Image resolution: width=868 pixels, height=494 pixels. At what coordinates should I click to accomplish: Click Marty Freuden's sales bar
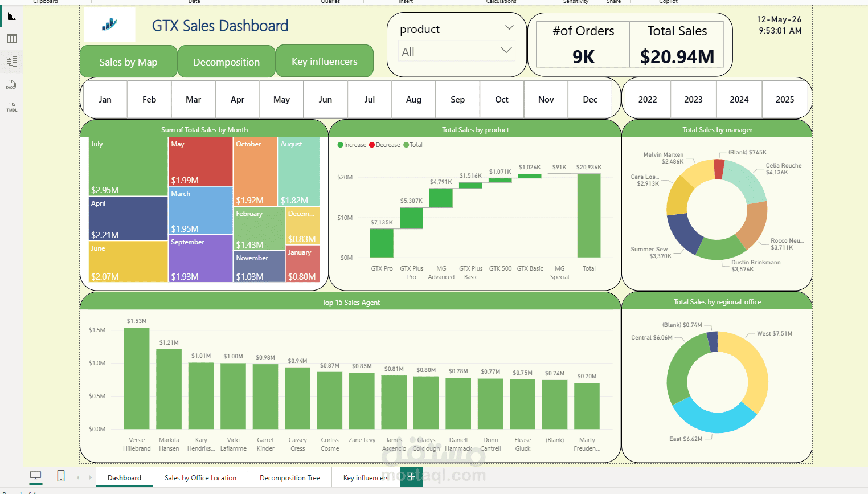[587, 406]
